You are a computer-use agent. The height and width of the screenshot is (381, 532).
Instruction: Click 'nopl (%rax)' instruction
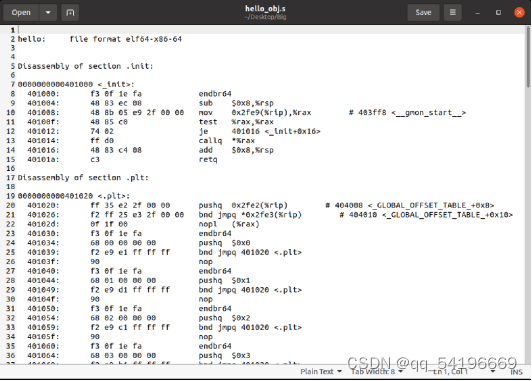coord(229,224)
